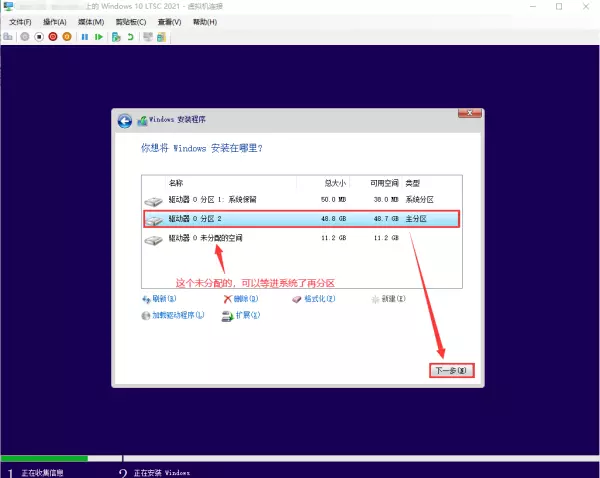This screenshot has height=478, width=600.
Task: Click the step 1 正在收集信息 label
Action: tap(42, 473)
